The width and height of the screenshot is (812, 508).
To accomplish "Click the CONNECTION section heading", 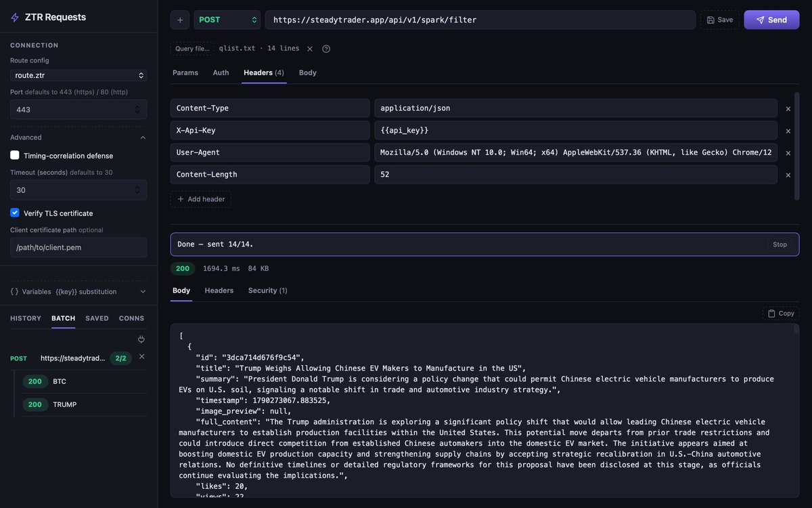I will tap(35, 45).
